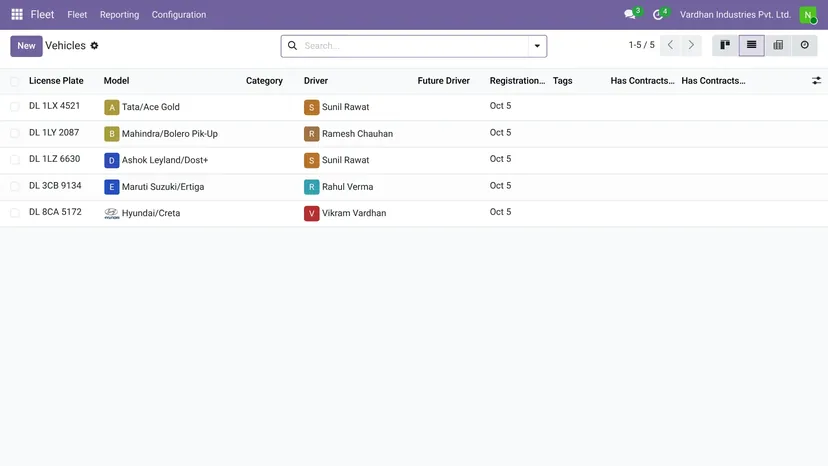
Task: Switch to Activity view
Action: 804,45
